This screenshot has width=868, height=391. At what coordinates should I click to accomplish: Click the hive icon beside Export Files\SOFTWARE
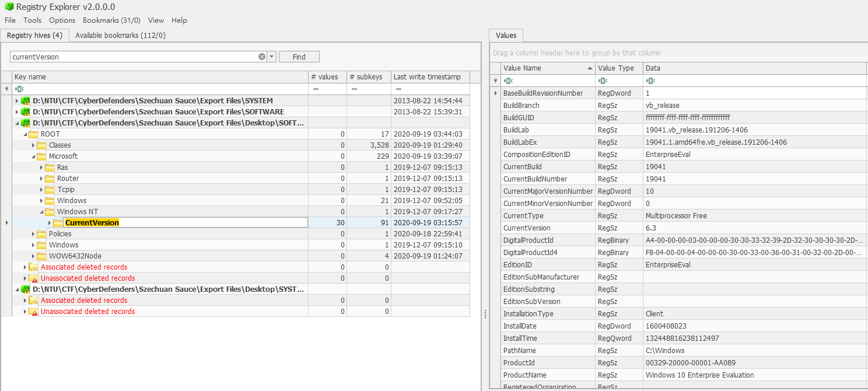(x=26, y=112)
